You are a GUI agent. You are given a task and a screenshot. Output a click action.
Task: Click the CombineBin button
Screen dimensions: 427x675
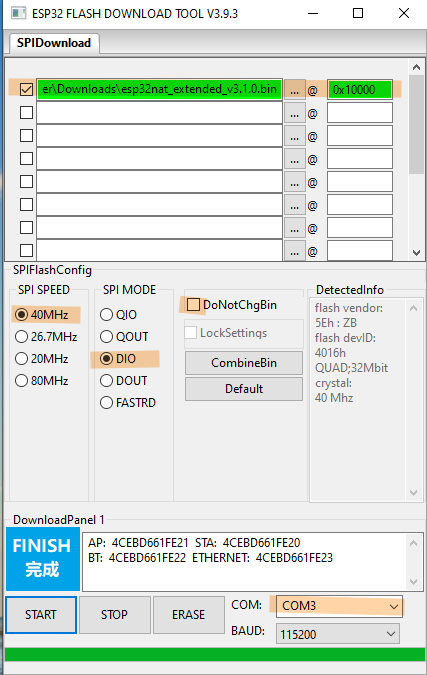(244, 363)
